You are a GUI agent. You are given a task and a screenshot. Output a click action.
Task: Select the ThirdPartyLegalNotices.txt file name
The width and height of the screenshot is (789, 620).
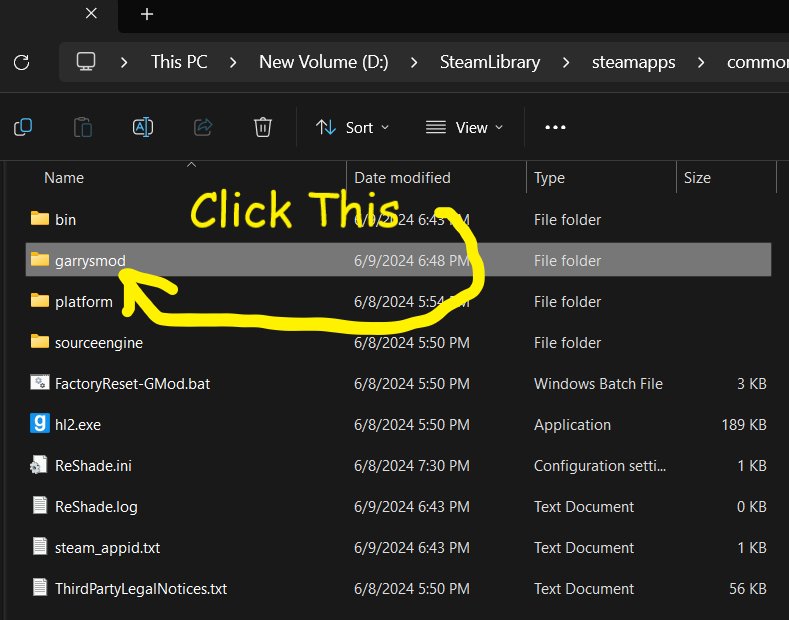click(x=141, y=589)
